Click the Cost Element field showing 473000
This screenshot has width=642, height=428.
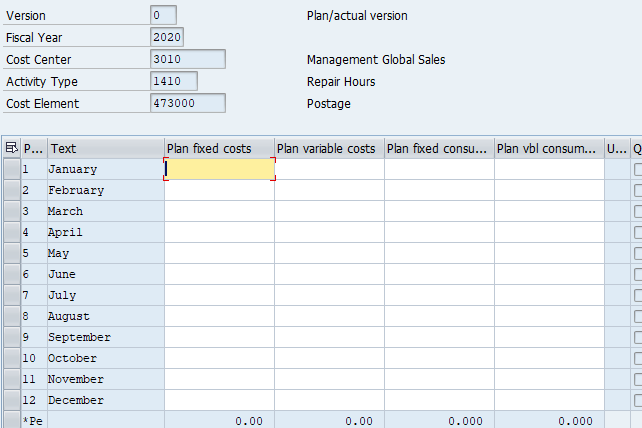click(187, 103)
